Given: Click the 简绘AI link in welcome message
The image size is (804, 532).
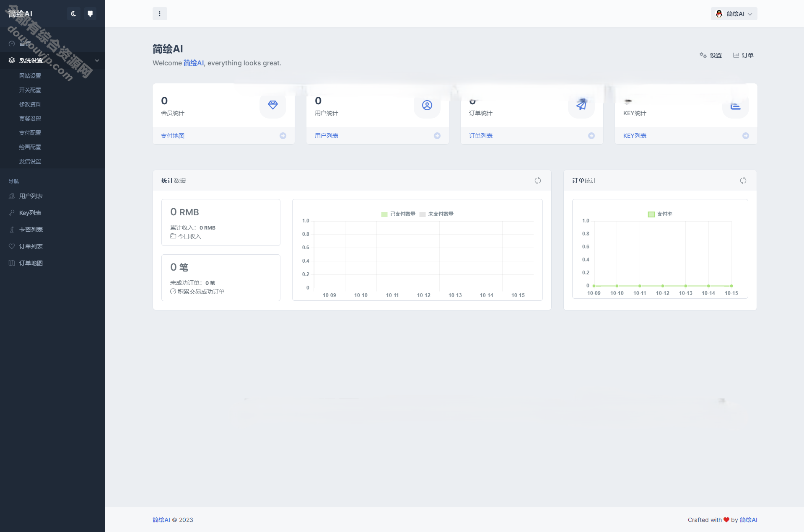Looking at the screenshot, I should coord(194,63).
